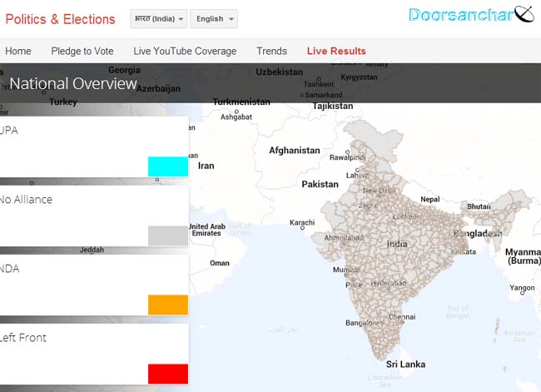Switch to the Trends tab
The image size is (541, 392).
(271, 51)
